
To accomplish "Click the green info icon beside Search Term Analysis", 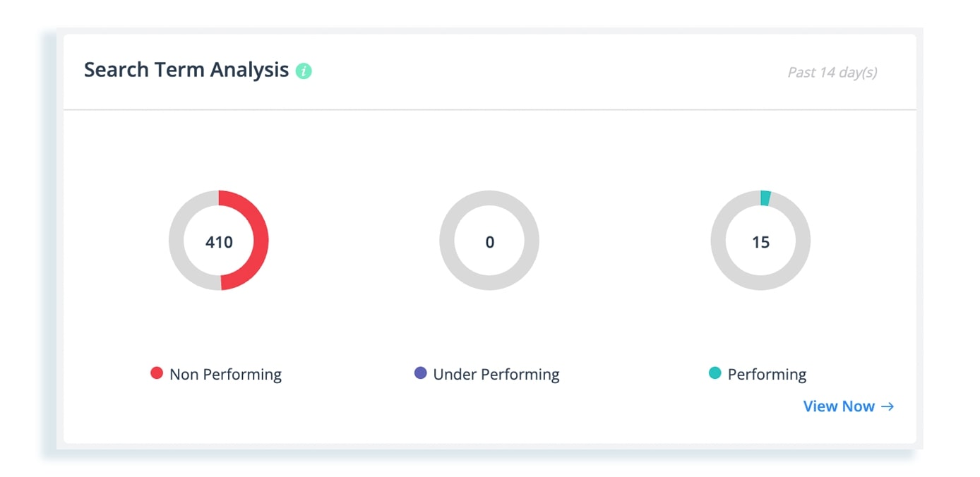I will [x=304, y=71].
